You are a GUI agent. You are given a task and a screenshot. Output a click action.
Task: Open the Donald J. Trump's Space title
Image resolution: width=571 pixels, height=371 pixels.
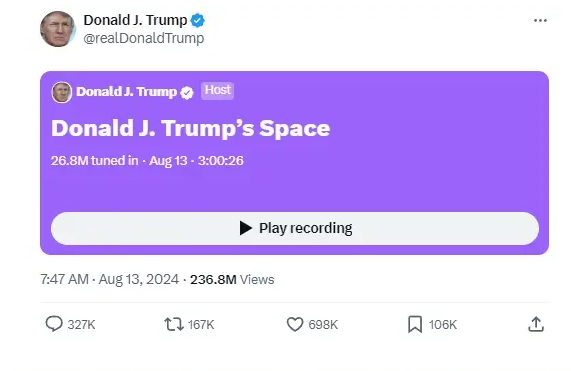190,129
